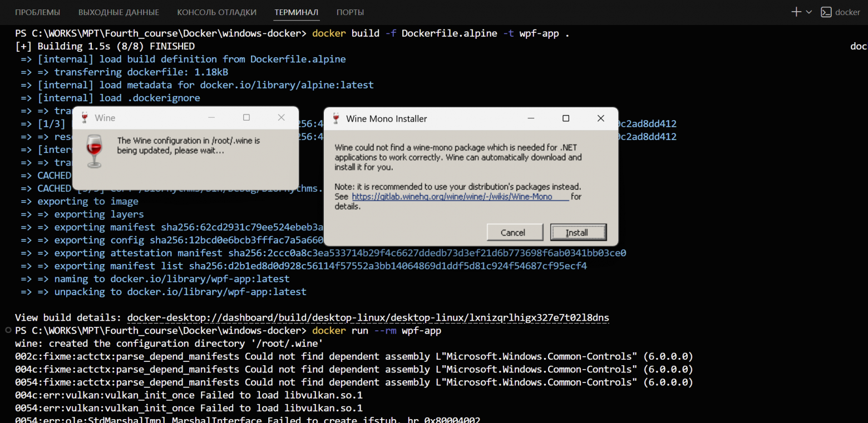Viewport: 868px width, 423px height.
Task: Click 'unpacking to docker.io/library/wpf-app:latest' line
Action: [x=164, y=292]
